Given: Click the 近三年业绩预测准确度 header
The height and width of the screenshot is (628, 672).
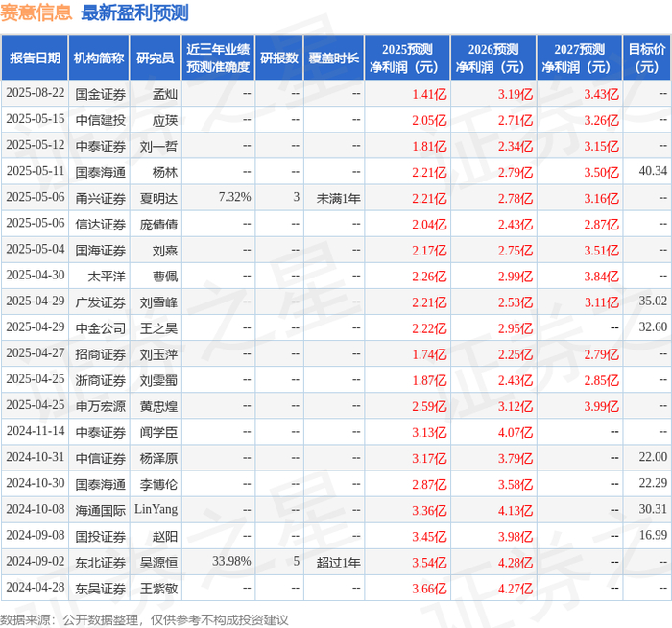Looking at the screenshot, I should pyautogui.click(x=218, y=58).
